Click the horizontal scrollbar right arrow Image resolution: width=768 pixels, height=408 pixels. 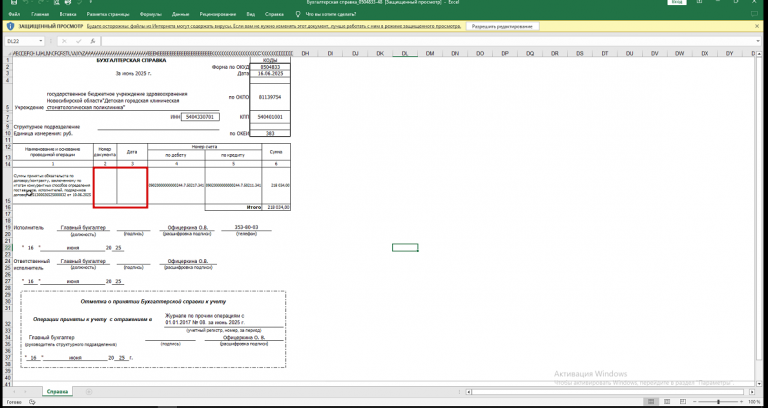pyautogui.click(x=752, y=392)
